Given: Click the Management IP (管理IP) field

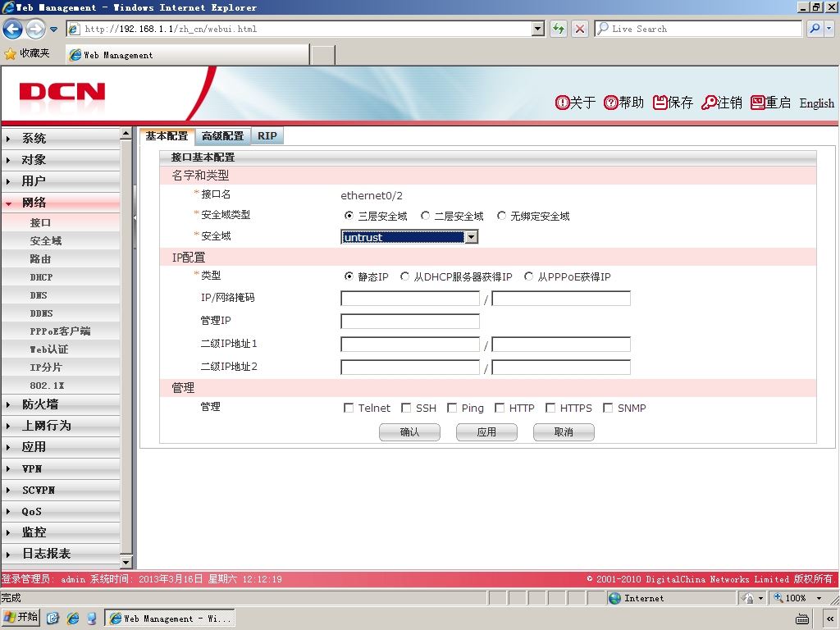Looking at the screenshot, I should coord(410,322).
